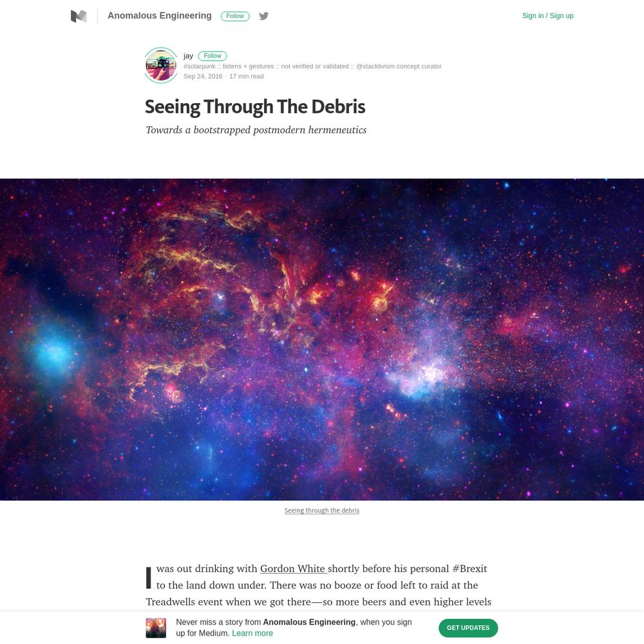Click the publication thumbnail in the bottom banner
Image resolution: width=644 pixels, height=644 pixels.
tap(156, 627)
